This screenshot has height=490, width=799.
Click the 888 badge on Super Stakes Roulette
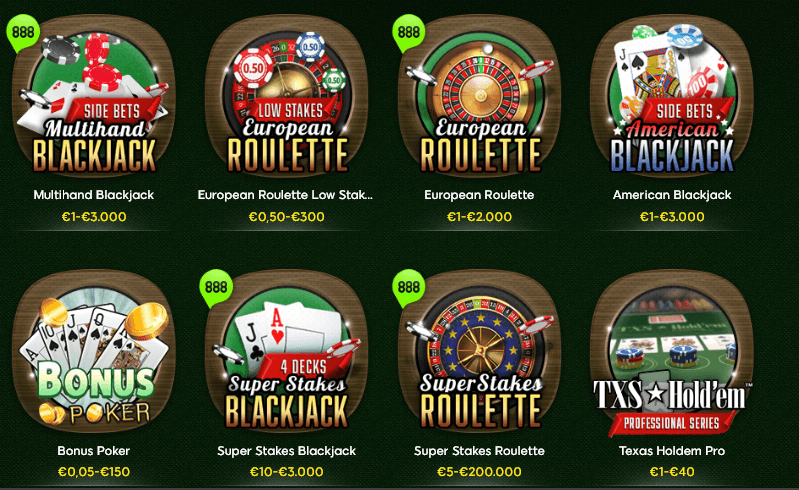(409, 288)
